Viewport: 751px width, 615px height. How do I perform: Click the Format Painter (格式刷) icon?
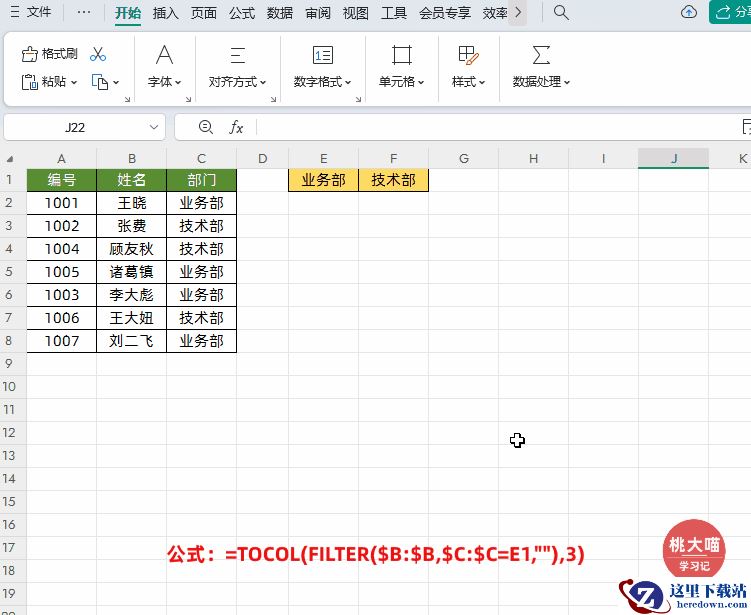coord(31,54)
